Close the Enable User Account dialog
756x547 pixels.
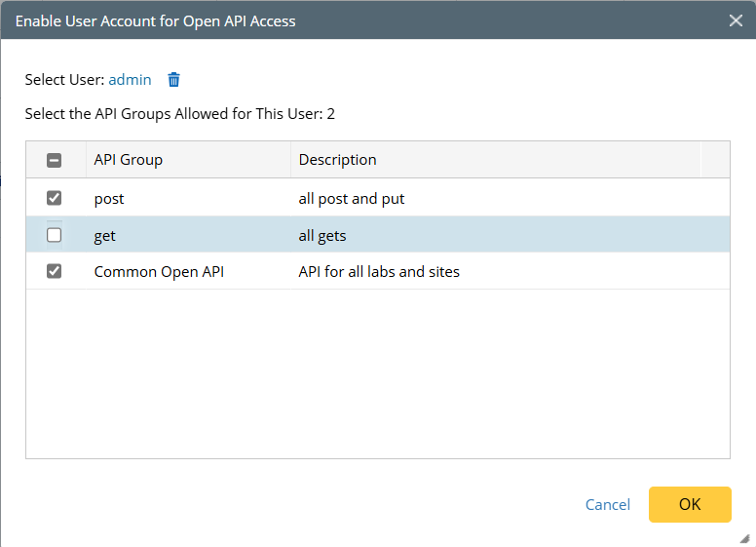736,20
